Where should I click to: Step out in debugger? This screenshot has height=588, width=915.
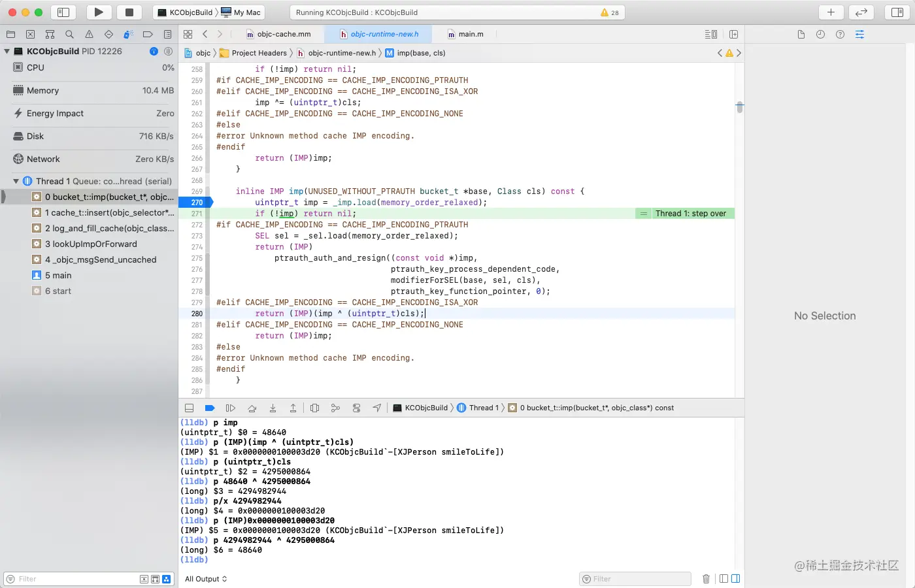click(x=293, y=408)
